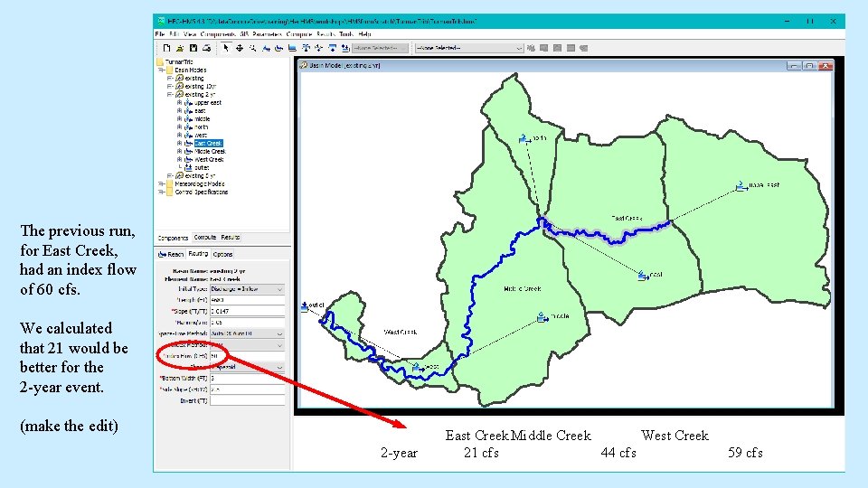The height and width of the screenshot is (488, 868).
Task: Click the Compute run icon in toolbar
Action: pos(531,48)
